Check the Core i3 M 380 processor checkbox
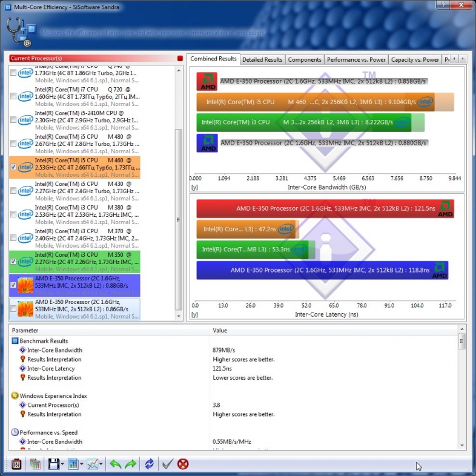 [x=13, y=214]
